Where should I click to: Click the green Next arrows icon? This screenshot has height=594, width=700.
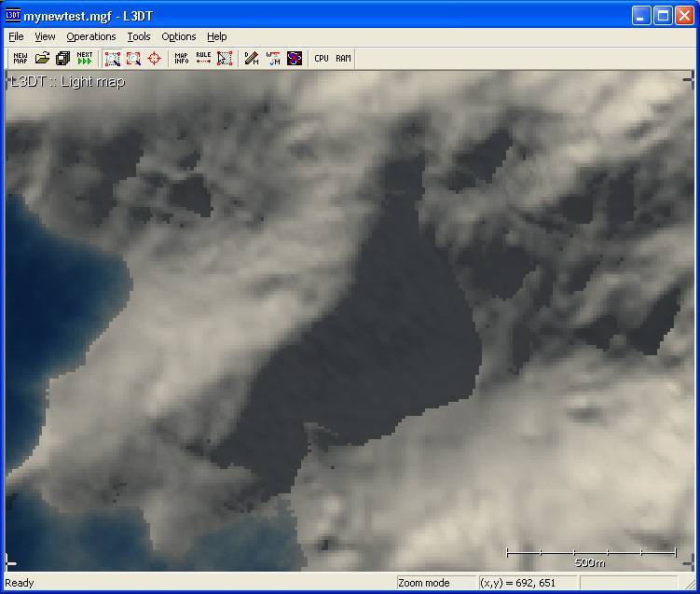coord(85,58)
